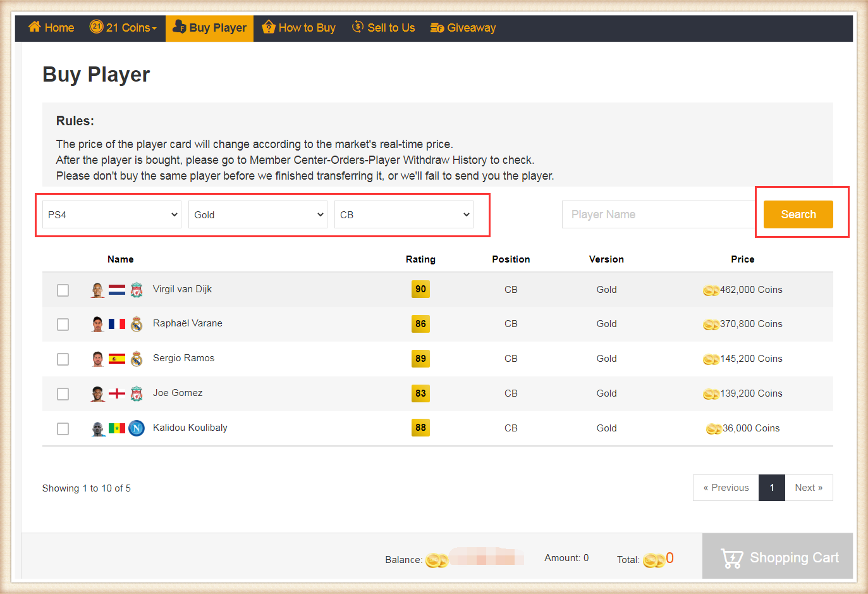Viewport: 868px width, 594px height.
Task: Click Real Madrid crest in Raphaël Varane row
Action: pyautogui.click(x=137, y=324)
